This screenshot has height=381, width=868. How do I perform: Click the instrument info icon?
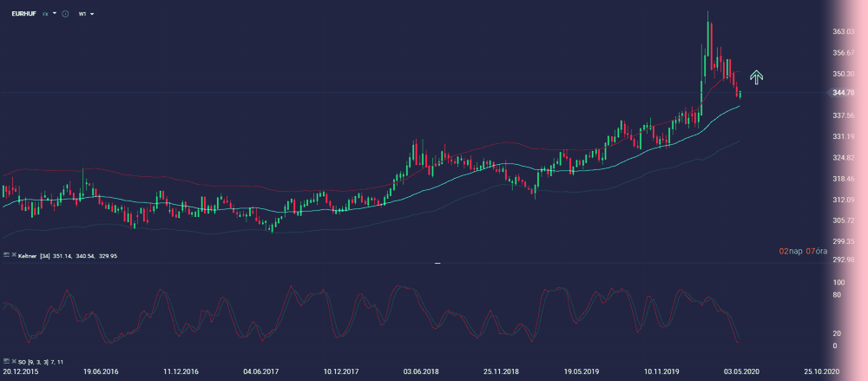67,15
